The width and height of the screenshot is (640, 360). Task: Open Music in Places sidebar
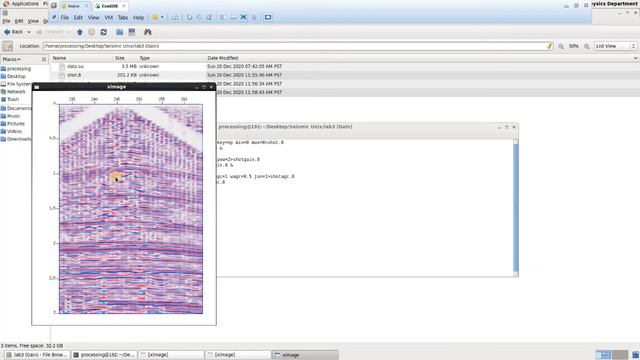(13, 116)
